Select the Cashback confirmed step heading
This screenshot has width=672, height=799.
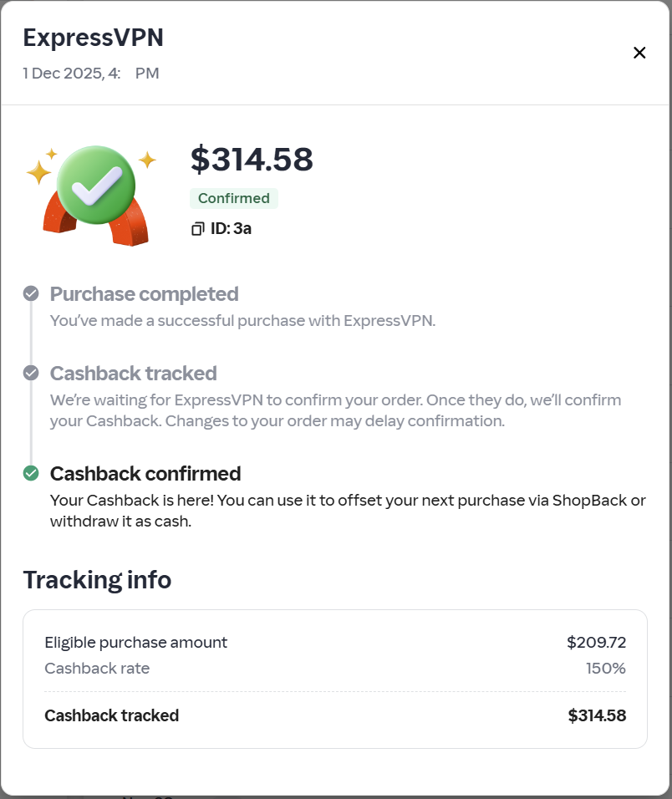tap(145, 474)
